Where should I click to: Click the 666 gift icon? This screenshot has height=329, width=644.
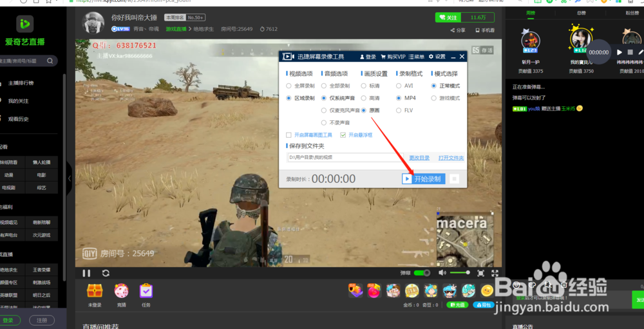[x=469, y=291]
